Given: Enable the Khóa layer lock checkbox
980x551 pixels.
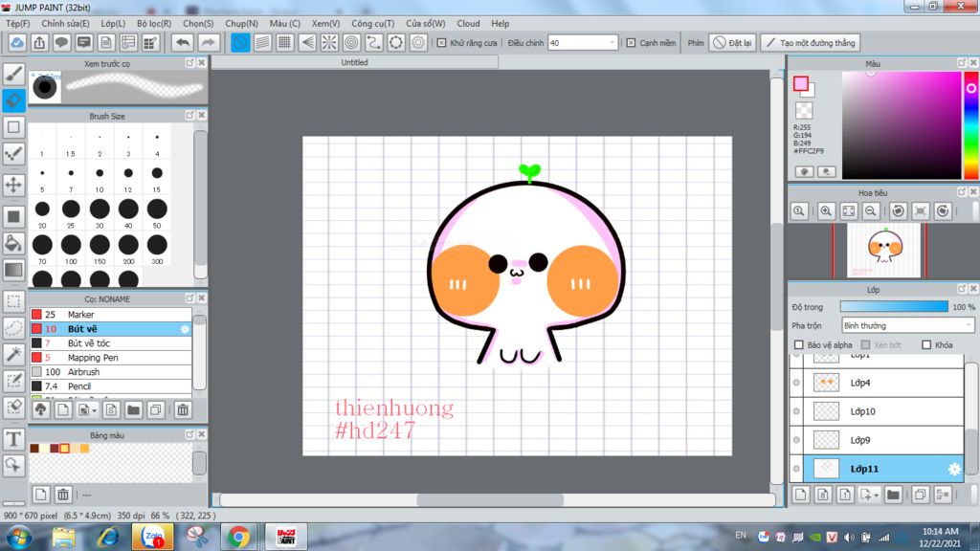Looking at the screenshot, I should coord(926,344).
